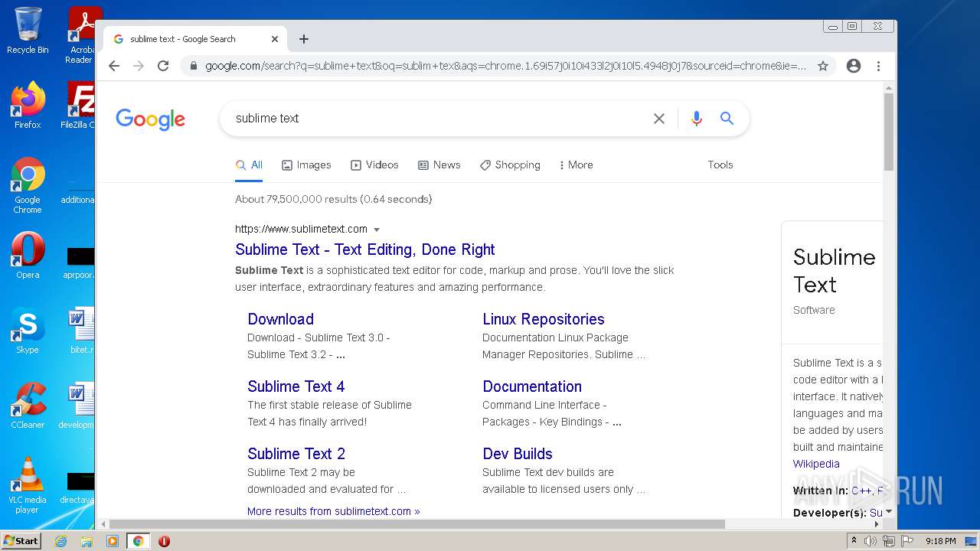Screen dimensions: 980x551
Task: Open 'Sublime Text - Text Editing, Done Right' result
Action: pyautogui.click(x=365, y=249)
